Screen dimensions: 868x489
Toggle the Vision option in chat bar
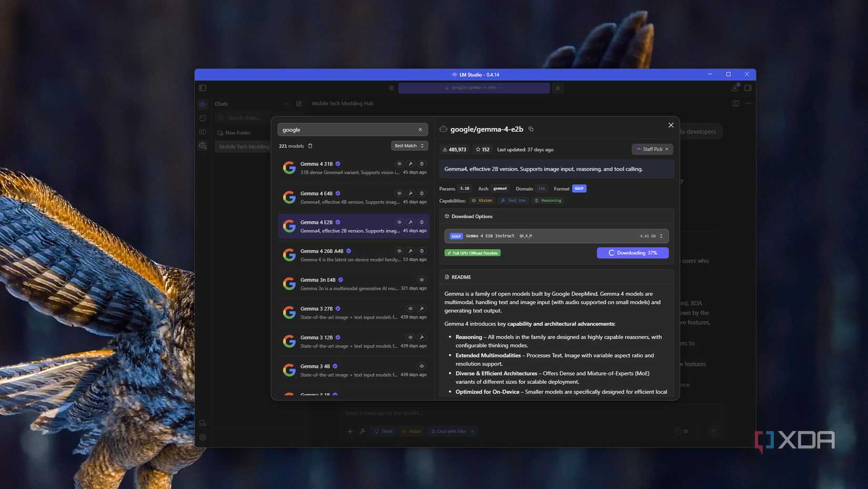pyautogui.click(x=411, y=432)
